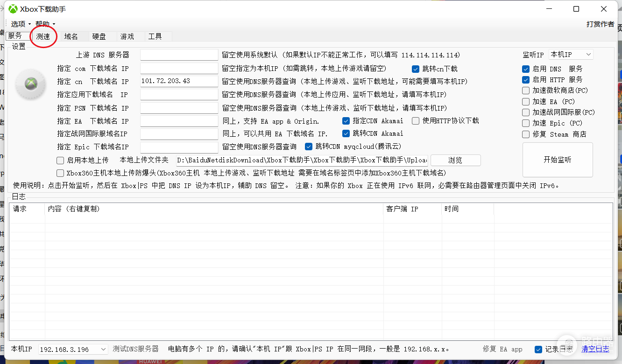The width and height of the screenshot is (622, 364).
Task: Click the 指定 Epic 下载域名IP field
Action: (x=179, y=147)
